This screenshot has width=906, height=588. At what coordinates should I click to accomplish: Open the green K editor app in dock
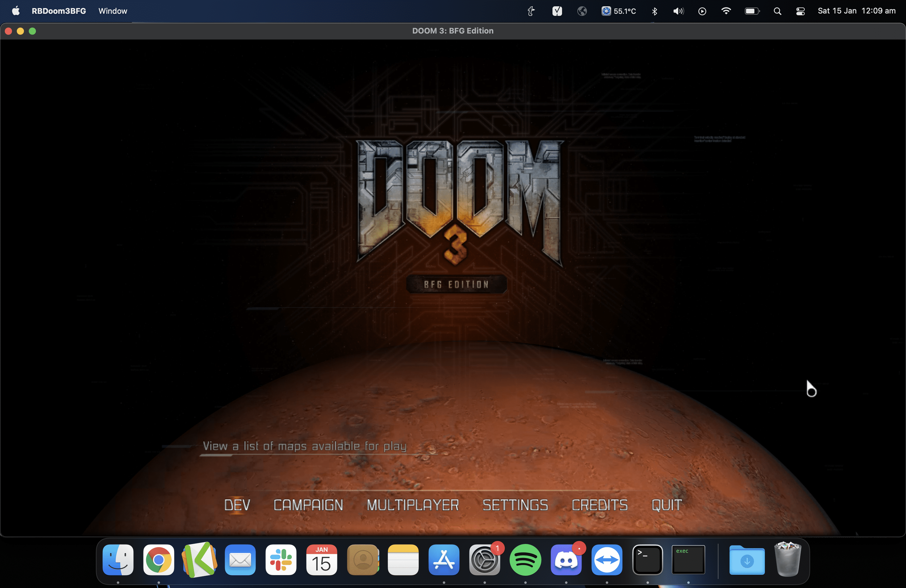tap(200, 560)
